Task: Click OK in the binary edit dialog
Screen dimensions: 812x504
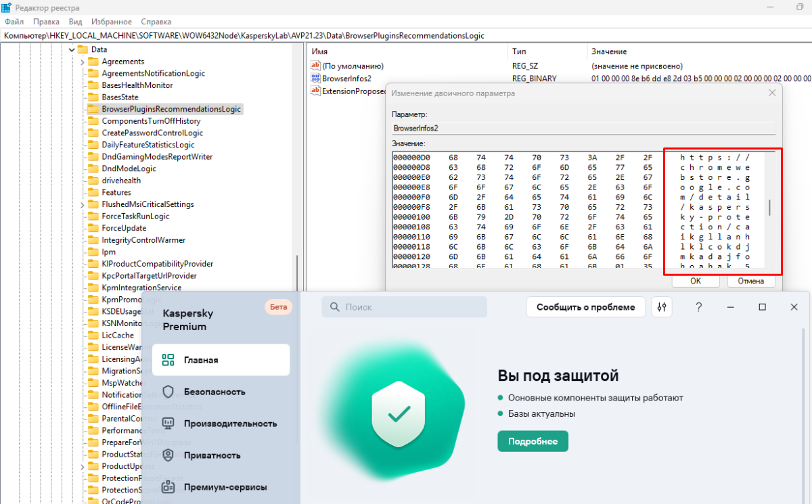Action: (x=696, y=281)
